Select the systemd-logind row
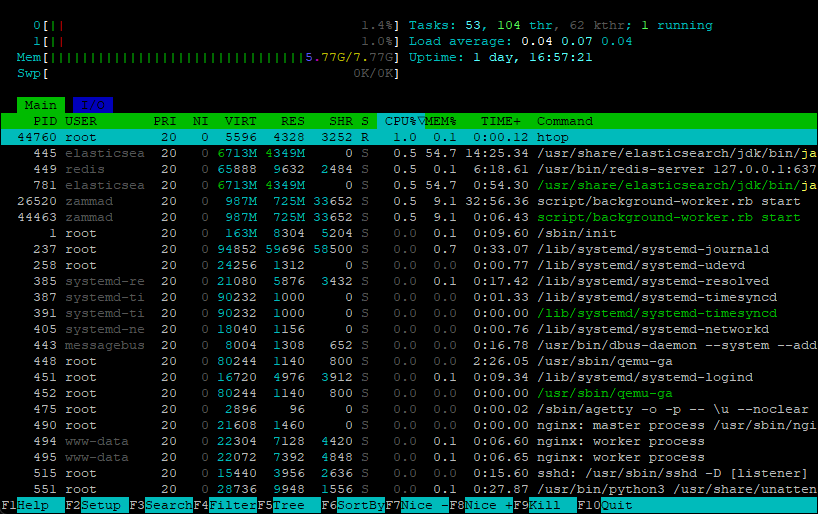This screenshot has width=818, height=514. 409,377
